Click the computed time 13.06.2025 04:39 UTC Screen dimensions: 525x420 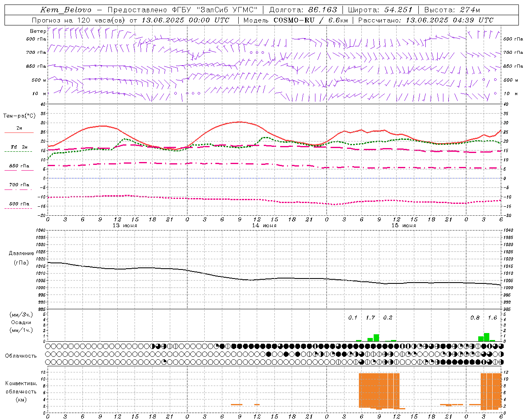click(x=449, y=20)
